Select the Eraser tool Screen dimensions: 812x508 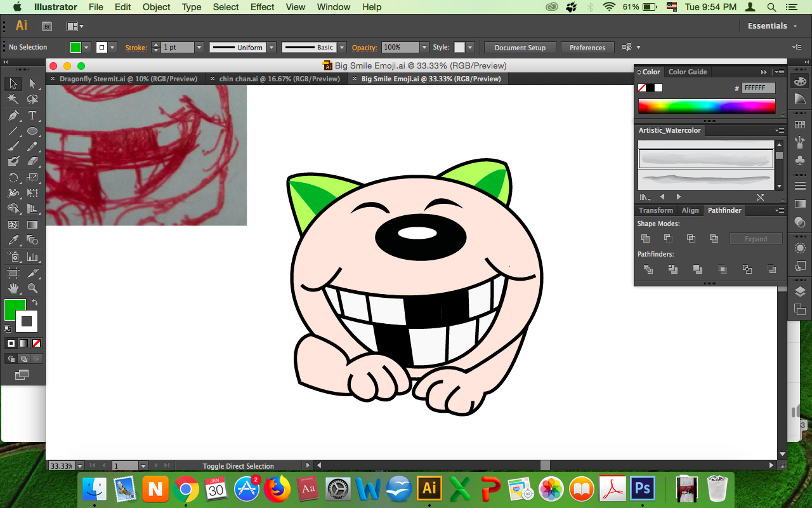pos(32,161)
